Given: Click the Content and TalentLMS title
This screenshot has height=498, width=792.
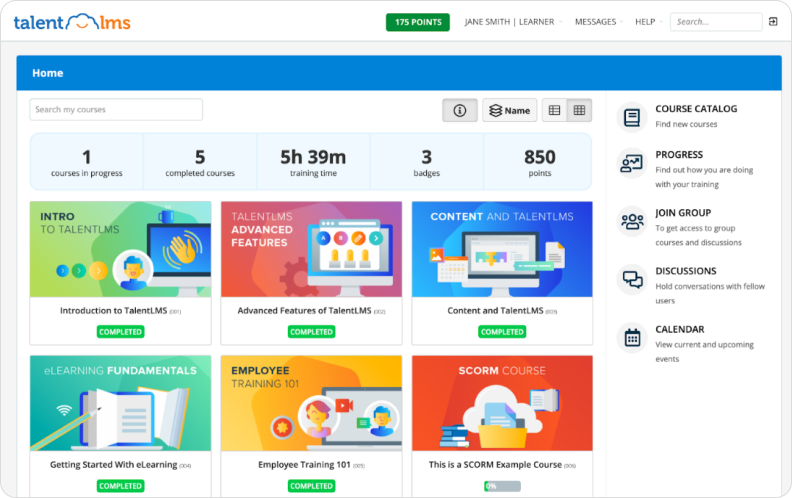Looking at the screenshot, I should click(496, 311).
